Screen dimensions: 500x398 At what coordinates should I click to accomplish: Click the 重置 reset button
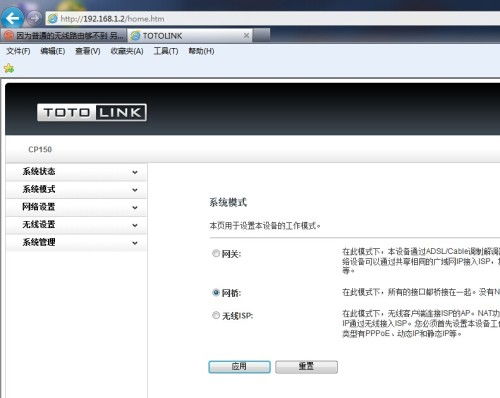[306, 367]
